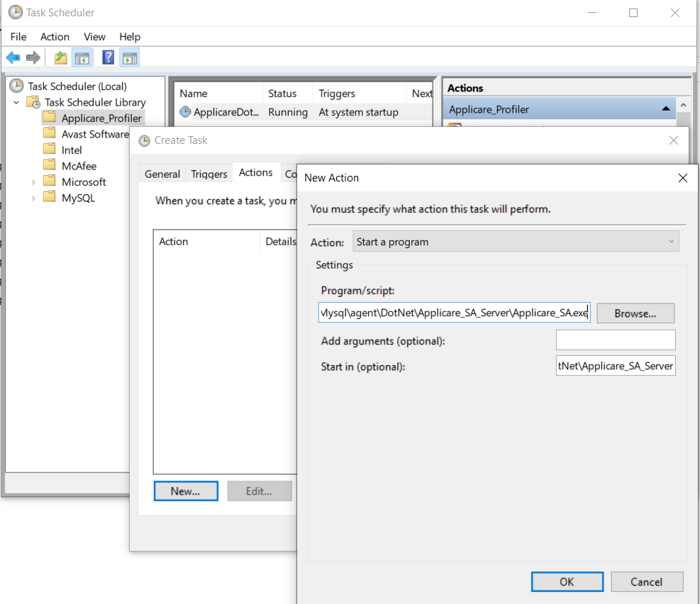700x604 pixels.
Task: Expand the MySQL folder node
Action: coord(33,198)
